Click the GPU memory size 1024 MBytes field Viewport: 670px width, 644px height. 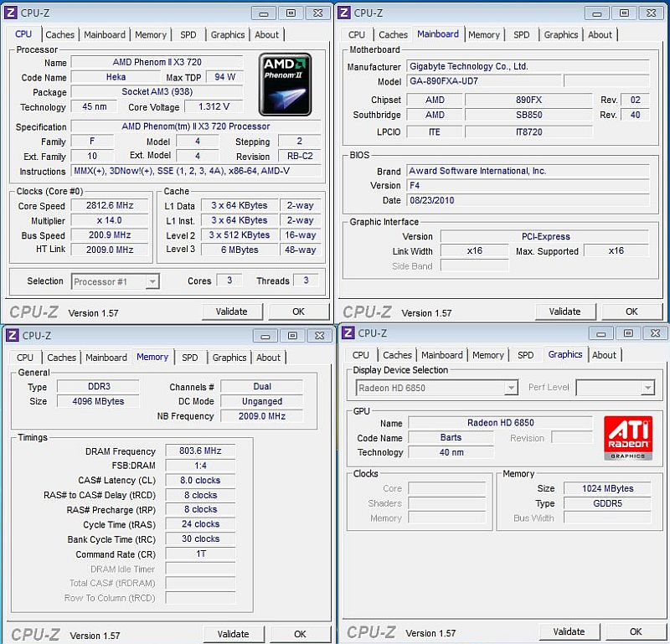[608, 488]
